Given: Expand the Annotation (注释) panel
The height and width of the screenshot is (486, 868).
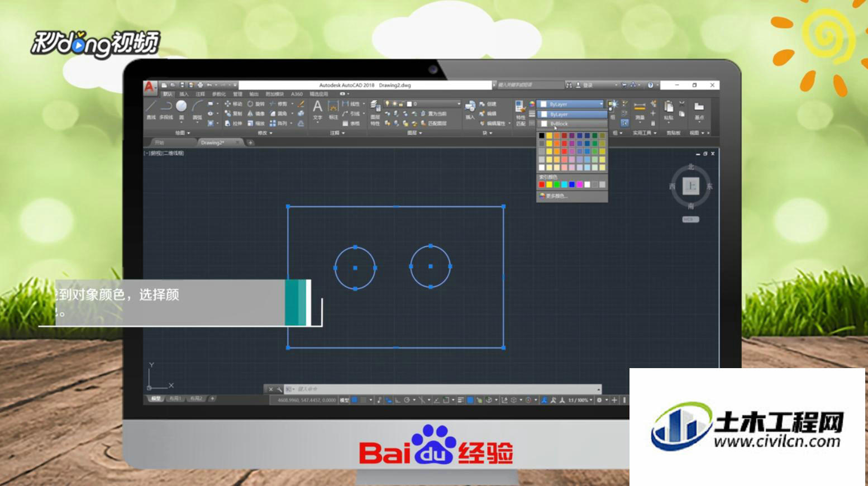Looking at the screenshot, I should click(337, 133).
